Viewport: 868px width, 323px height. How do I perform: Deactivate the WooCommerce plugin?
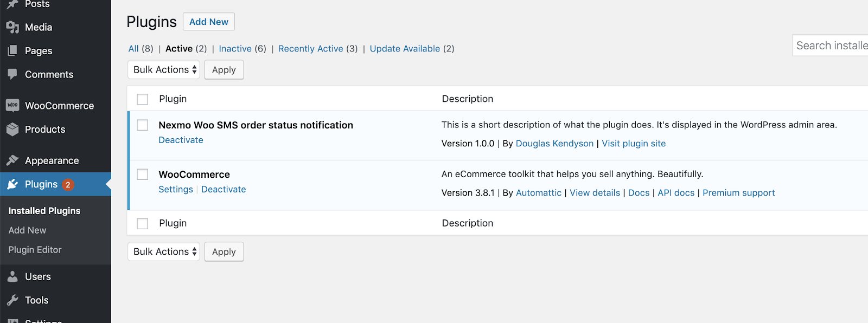pyautogui.click(x=224, y=189)
